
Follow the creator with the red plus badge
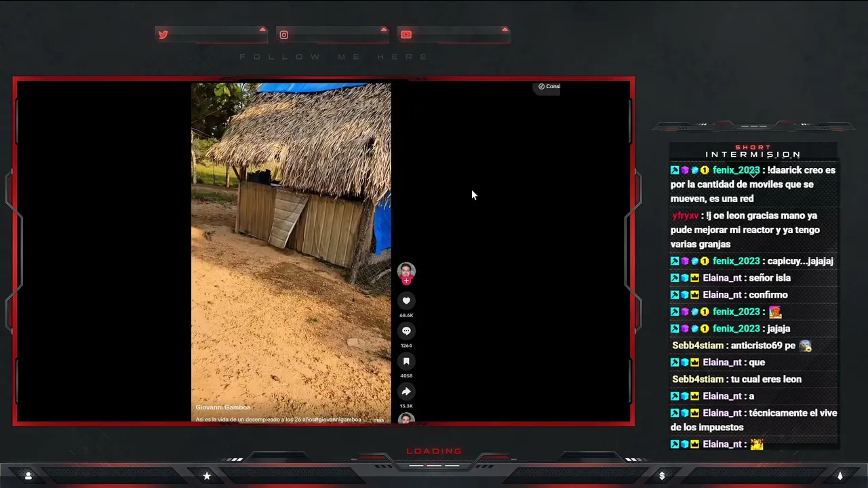click(406, 281)
